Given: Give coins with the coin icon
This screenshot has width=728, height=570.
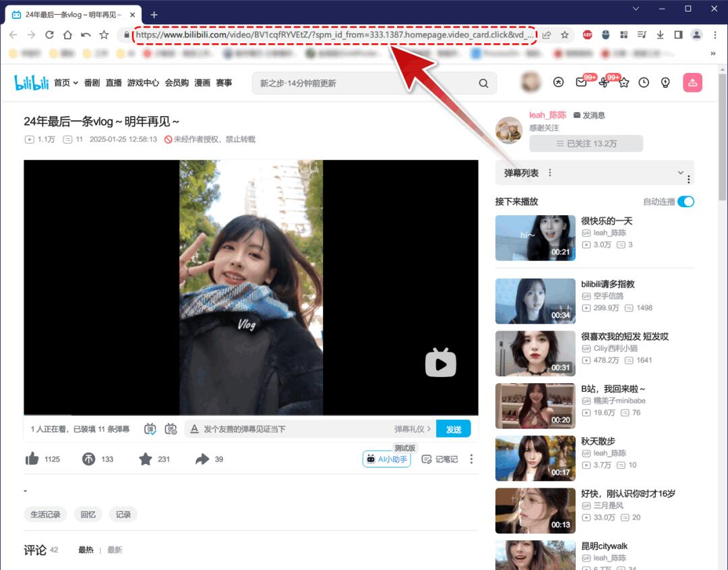Looking at the screenshot, I should click(x=89, y=459).
